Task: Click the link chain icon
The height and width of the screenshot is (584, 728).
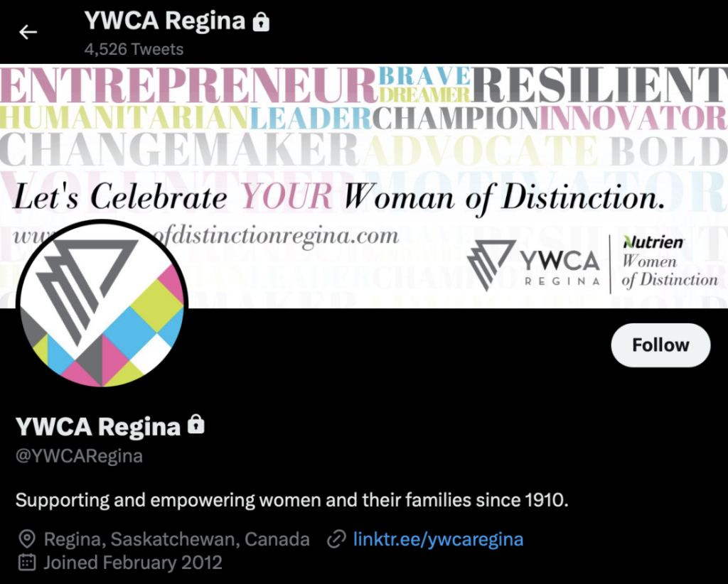Action: coord(336,539)
